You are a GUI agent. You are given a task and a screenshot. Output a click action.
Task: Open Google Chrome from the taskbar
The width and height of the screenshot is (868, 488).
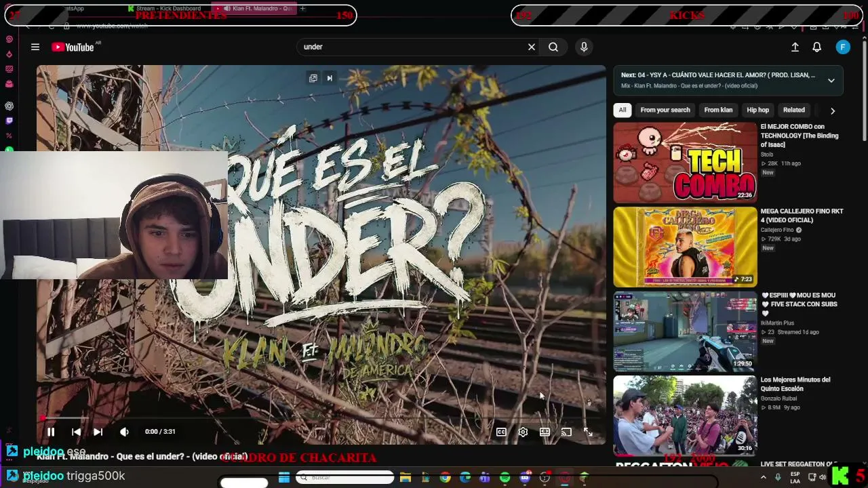445,478
